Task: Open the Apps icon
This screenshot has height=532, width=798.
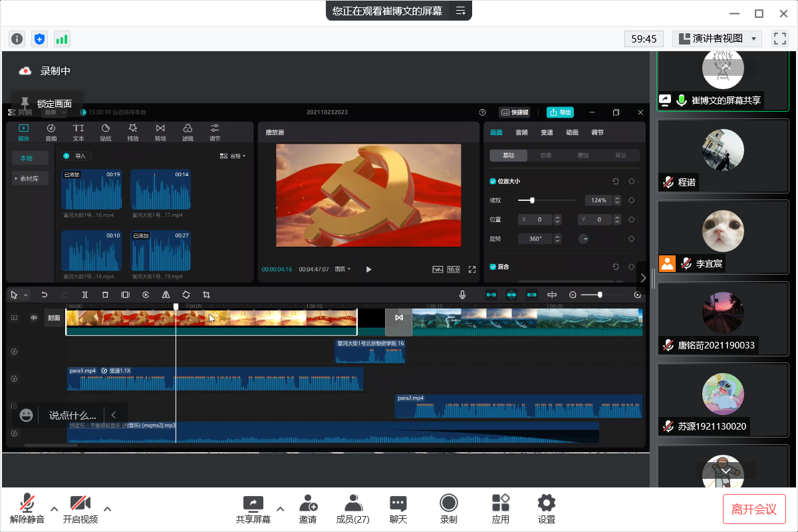Action: 500,509
